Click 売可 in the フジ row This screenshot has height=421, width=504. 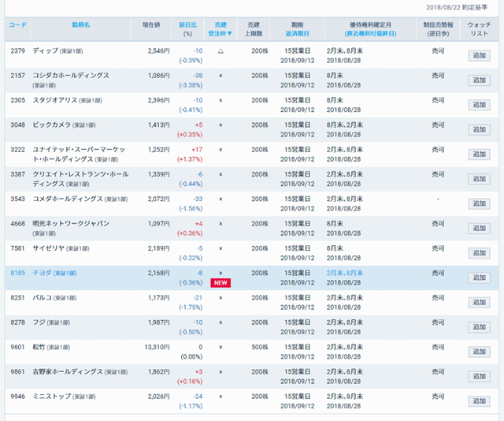(x=438, y=322)
